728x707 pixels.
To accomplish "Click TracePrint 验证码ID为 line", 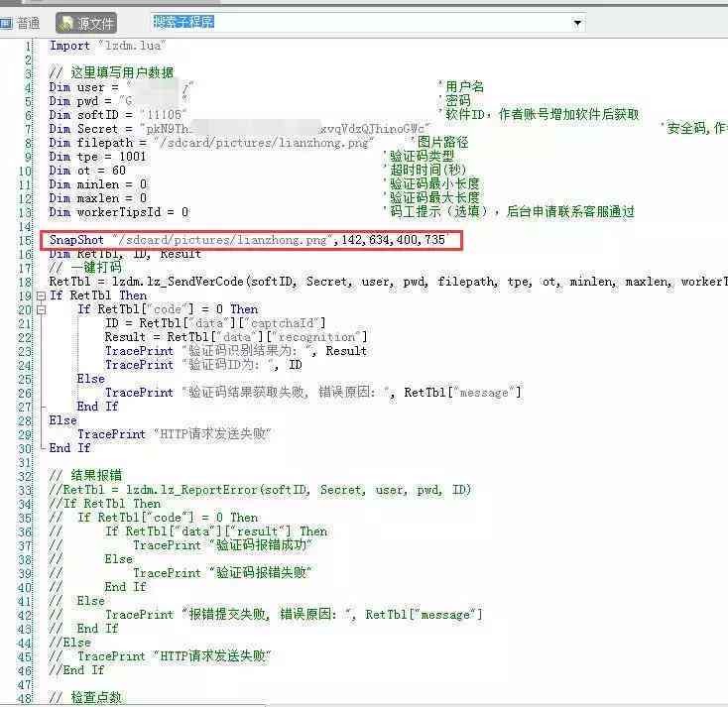I will 203,365.
